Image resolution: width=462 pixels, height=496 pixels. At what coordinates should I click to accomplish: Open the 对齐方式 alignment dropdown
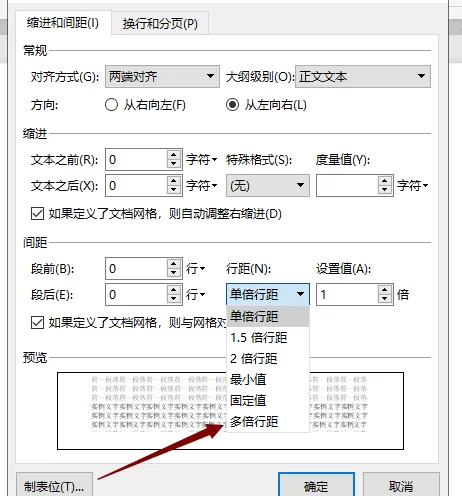tap(162, 77)
